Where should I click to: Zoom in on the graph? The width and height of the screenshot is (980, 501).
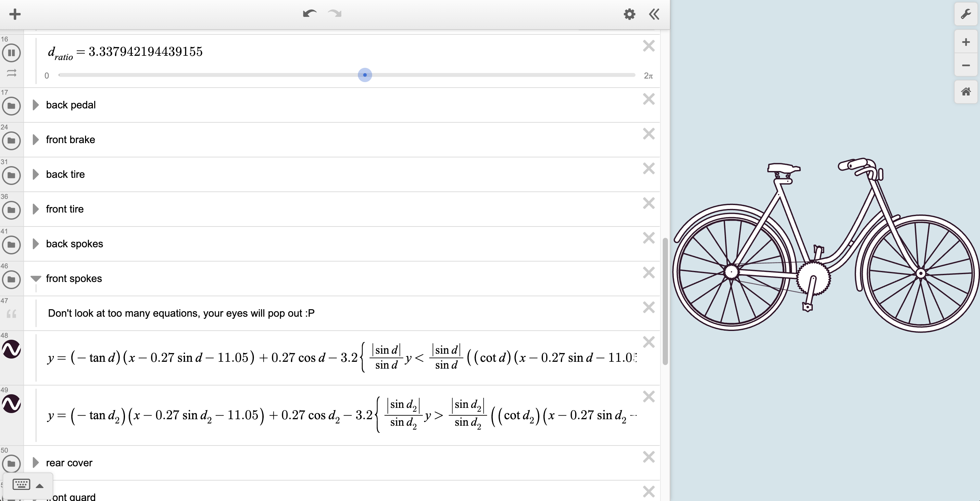click(965, 42)
